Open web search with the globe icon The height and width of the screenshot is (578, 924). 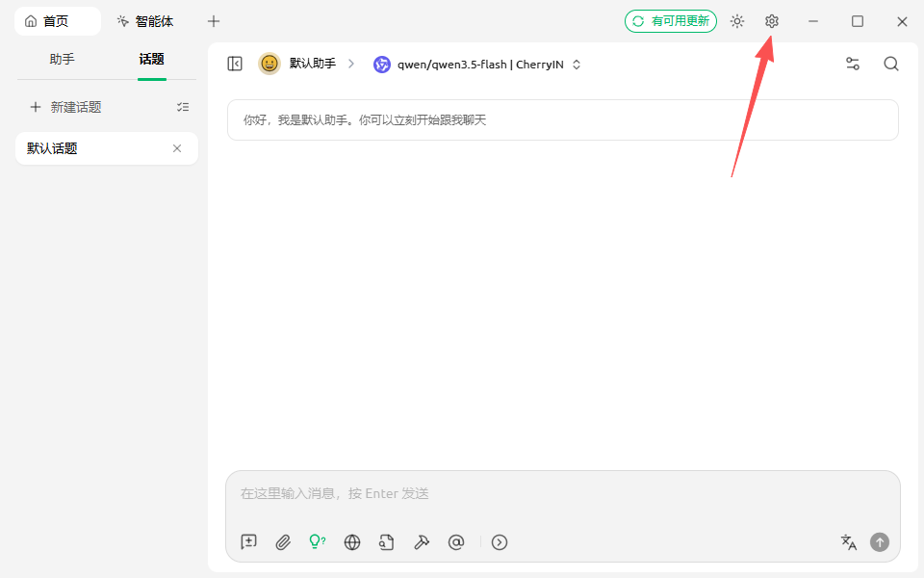coord(352,542)
